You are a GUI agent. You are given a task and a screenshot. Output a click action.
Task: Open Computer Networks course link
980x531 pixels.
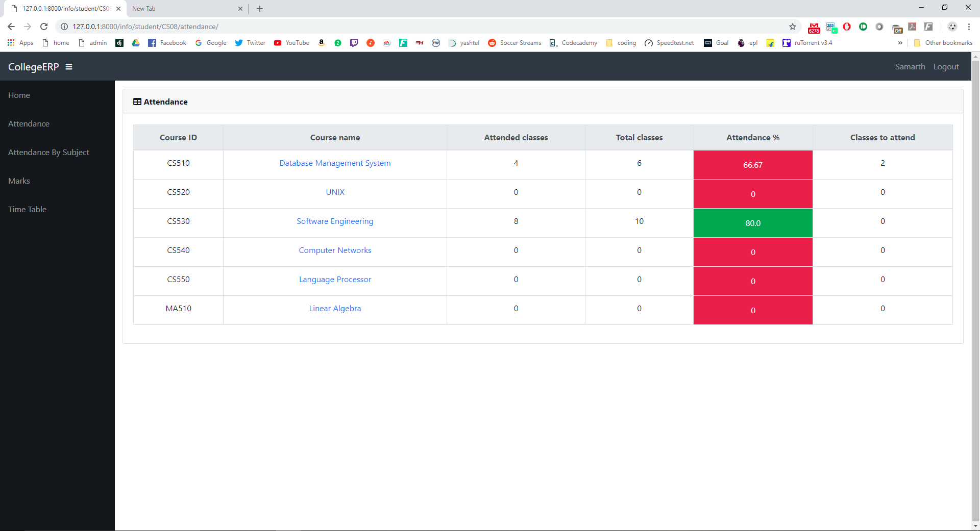pyautogui.click(x=335, y=250)
